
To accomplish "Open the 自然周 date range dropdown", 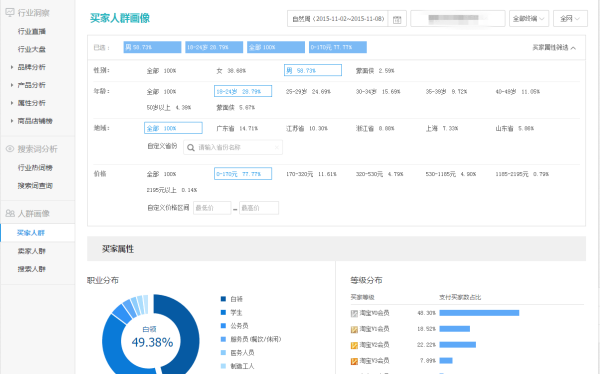I will [x=338, y=19].
